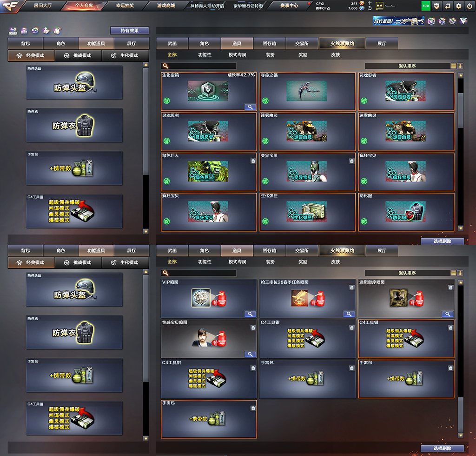The image size is (476, 456).
Task: Toggle list view icon in lower item grid
Action: coord(454,273)
